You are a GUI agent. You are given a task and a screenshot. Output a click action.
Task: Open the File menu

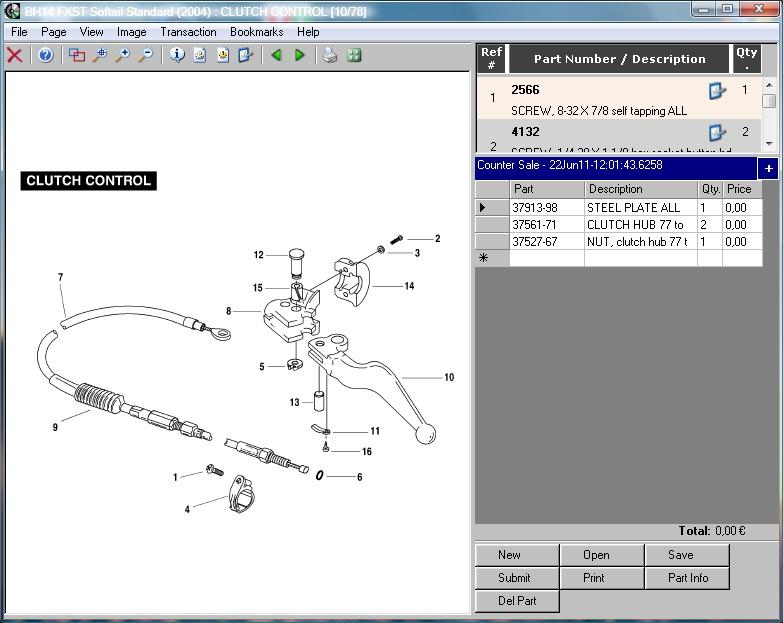tap(19, 32)
